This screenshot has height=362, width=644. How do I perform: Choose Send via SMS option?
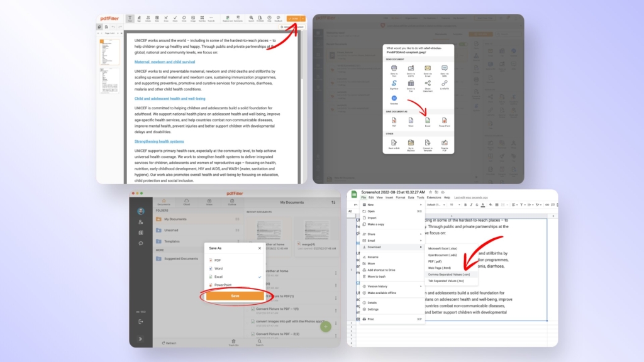[x=445, y=70]
